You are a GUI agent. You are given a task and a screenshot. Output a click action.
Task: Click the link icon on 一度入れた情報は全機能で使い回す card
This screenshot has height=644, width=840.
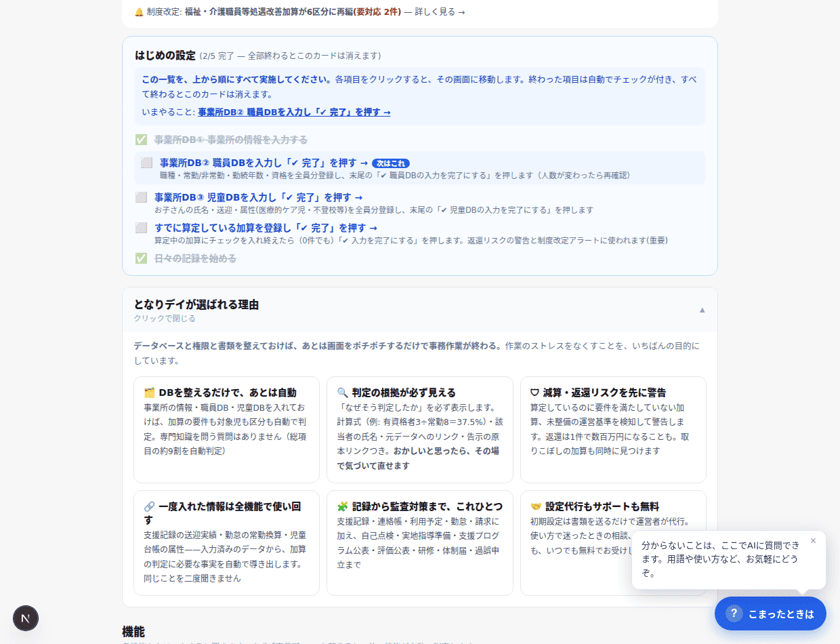tap(150, 506)
